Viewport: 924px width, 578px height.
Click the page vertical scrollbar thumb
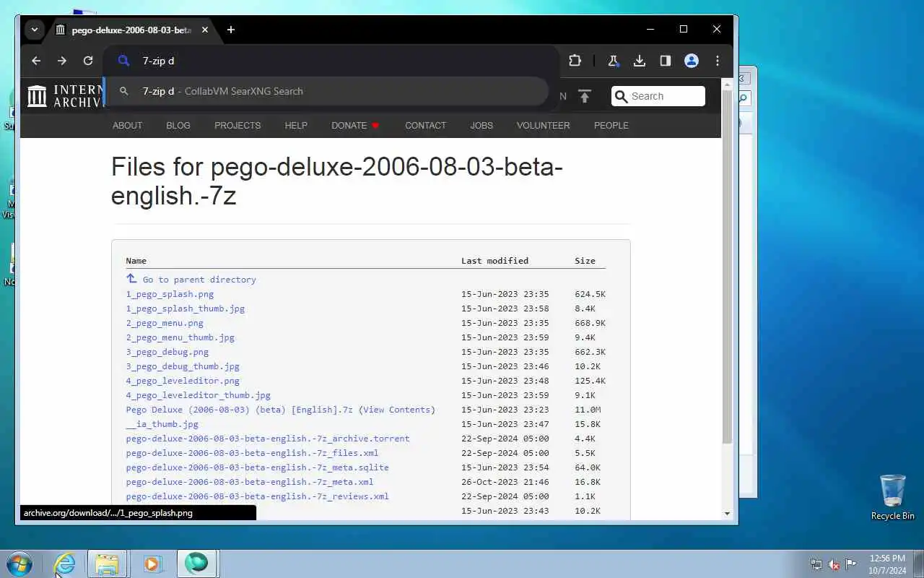(x=727, y=266)
